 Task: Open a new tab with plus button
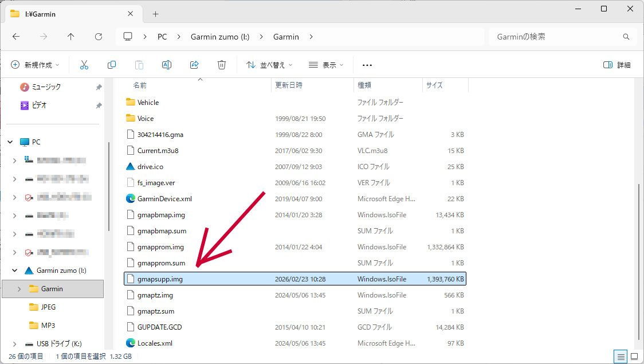[x=155, y=14]
